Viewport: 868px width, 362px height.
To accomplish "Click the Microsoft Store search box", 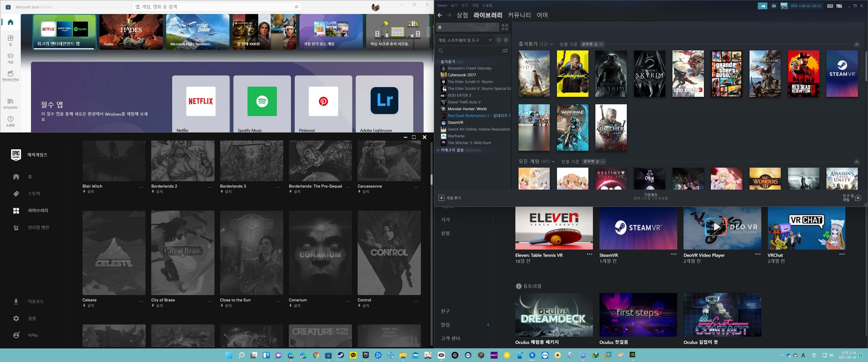I will [x=217, y=7].
